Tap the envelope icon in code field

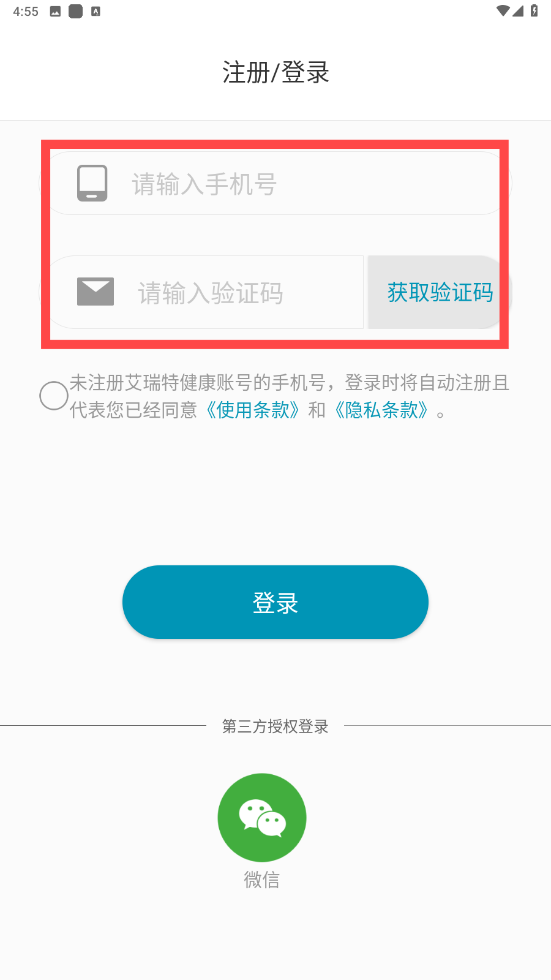[x=96, y=292]
